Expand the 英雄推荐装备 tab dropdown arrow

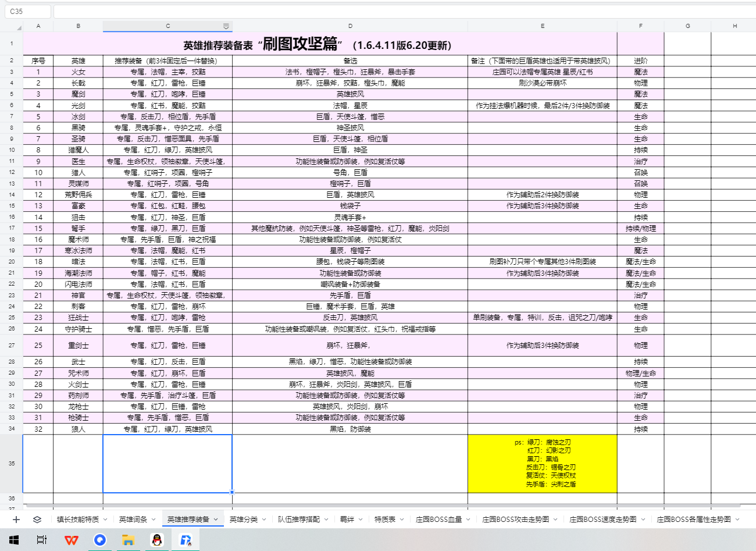[216, 520]
